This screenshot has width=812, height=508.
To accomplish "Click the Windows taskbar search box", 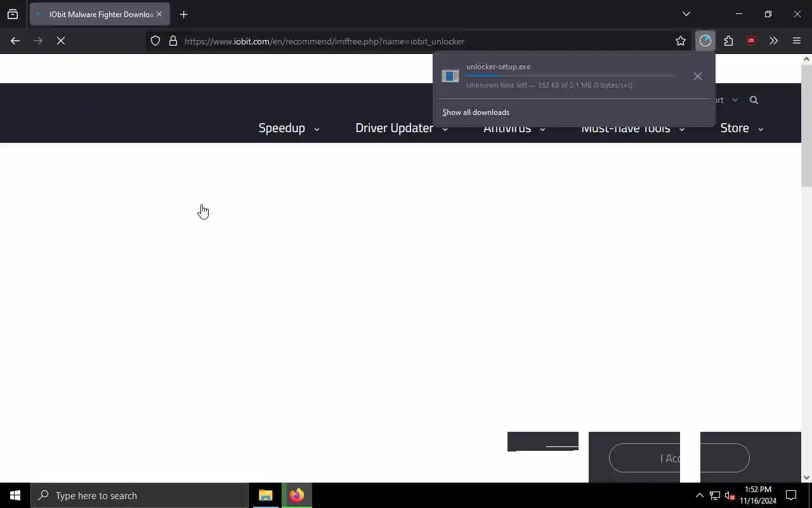I will [x=140, y=495].
